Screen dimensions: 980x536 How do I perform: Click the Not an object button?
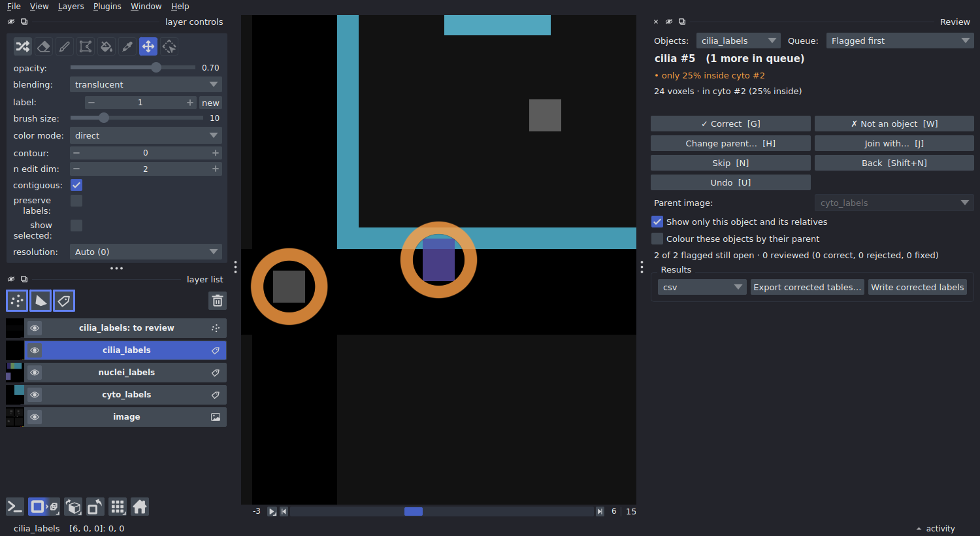894,124
